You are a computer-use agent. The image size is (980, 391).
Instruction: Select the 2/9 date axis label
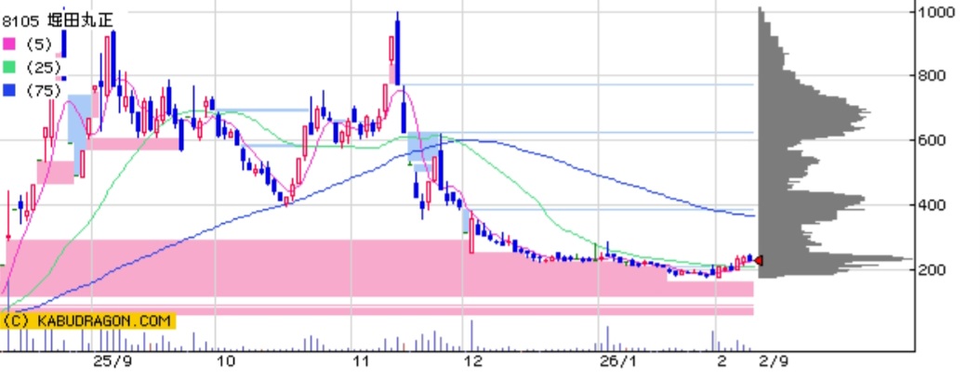[765, 363]
